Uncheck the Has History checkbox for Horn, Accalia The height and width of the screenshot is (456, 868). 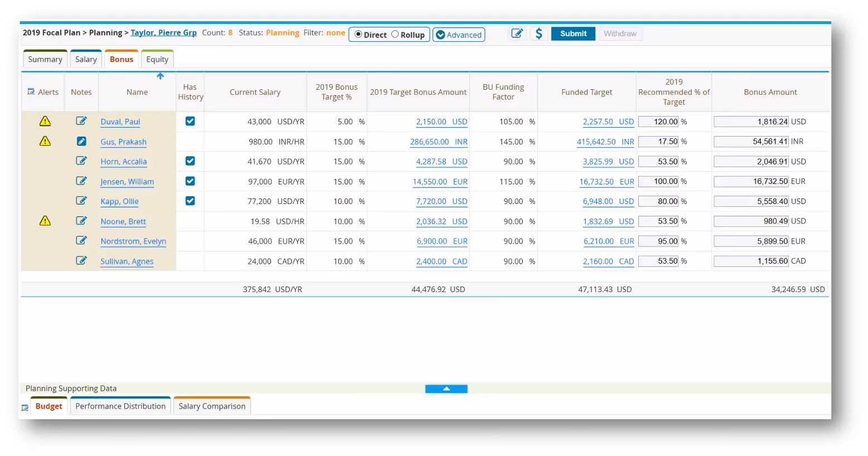tap(190, 161)
